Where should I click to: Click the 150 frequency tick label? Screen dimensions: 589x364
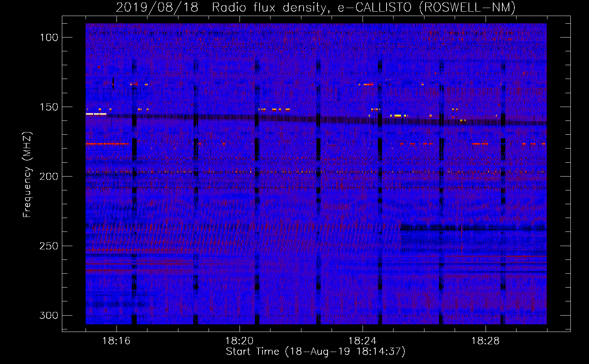point(49,107)
